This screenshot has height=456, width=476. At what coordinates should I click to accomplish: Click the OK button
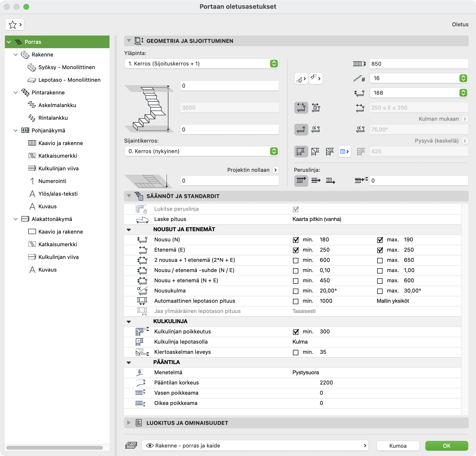(x=447, y=446)
